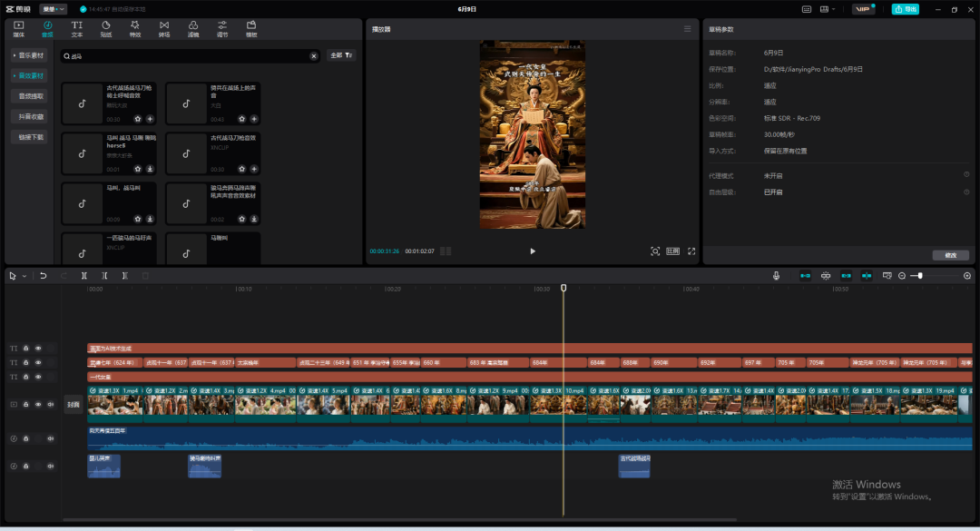
Task: Click the player zoom-to-fit icon
Action: 655,251
